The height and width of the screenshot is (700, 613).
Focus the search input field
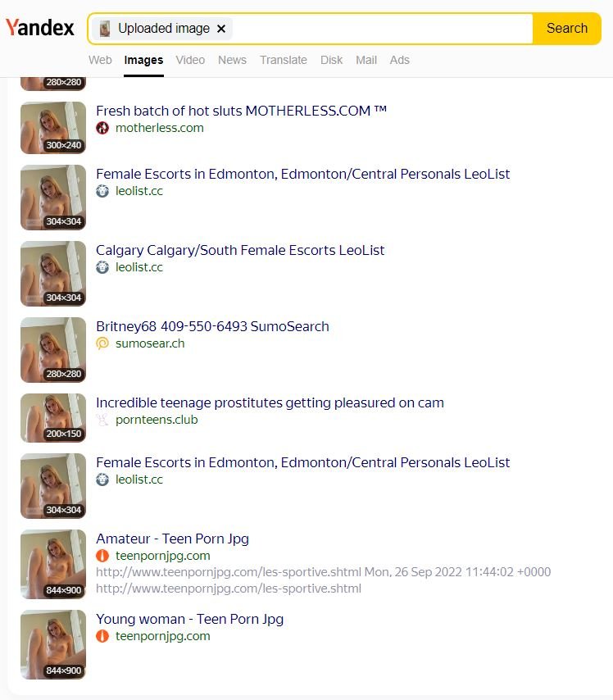pyautogui.click(x=382, y=29)
